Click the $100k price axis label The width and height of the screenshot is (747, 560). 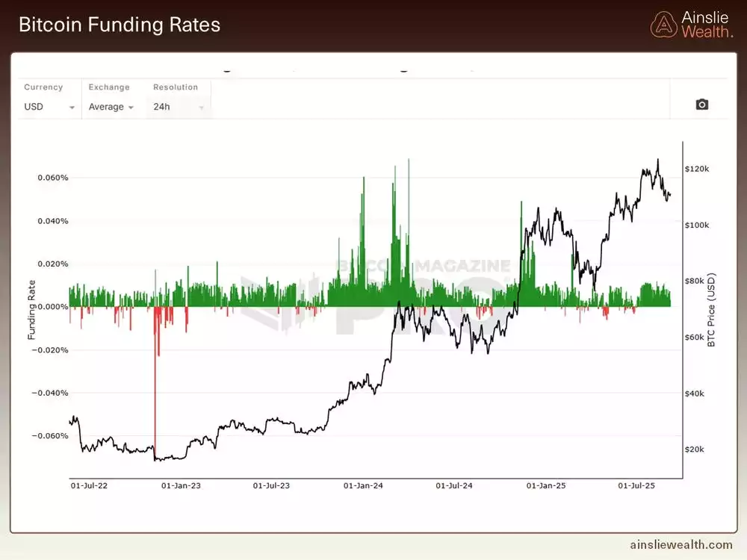(x=696, y=225)
